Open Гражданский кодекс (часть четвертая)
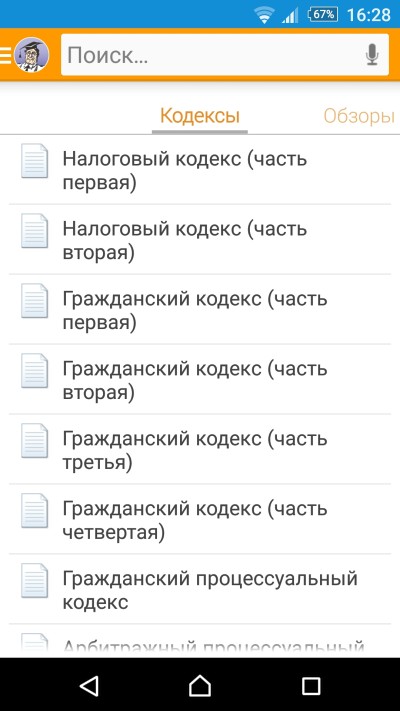The image size is (400, 711). click(x=200, y=519)
